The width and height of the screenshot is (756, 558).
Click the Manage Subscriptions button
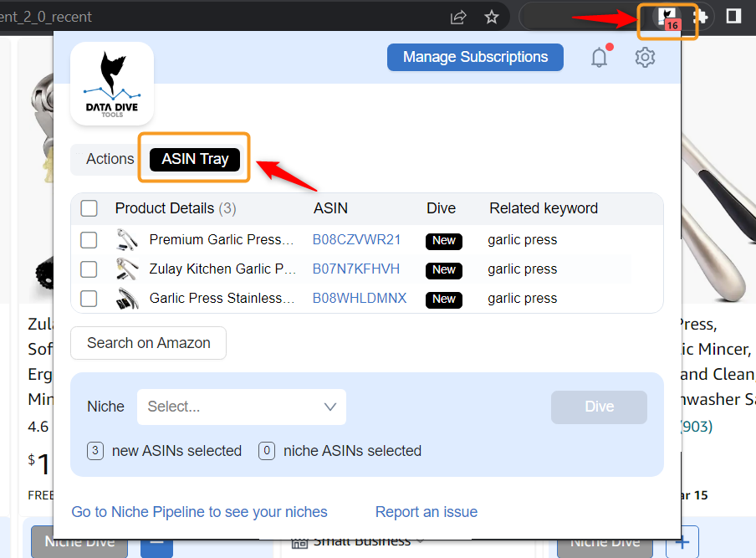point(475,57)
